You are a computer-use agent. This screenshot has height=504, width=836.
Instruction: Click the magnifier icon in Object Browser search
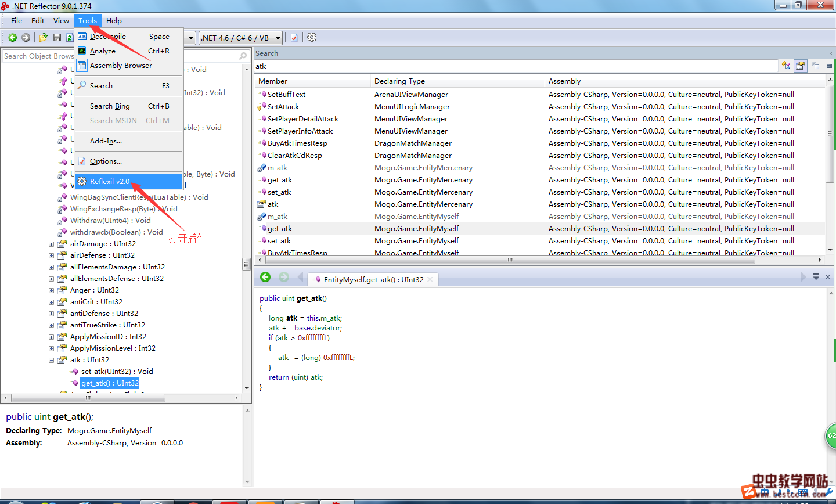pos(243,56)
